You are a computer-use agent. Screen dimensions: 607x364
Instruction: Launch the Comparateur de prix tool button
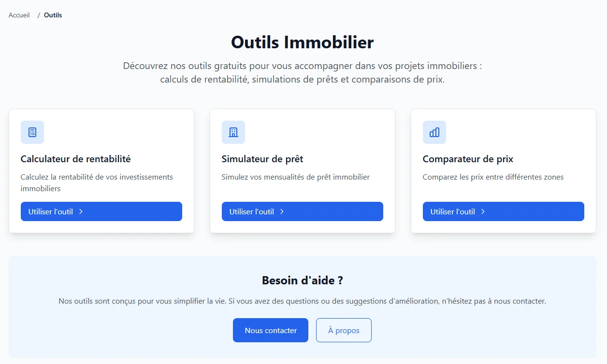(x=503, y=211)
